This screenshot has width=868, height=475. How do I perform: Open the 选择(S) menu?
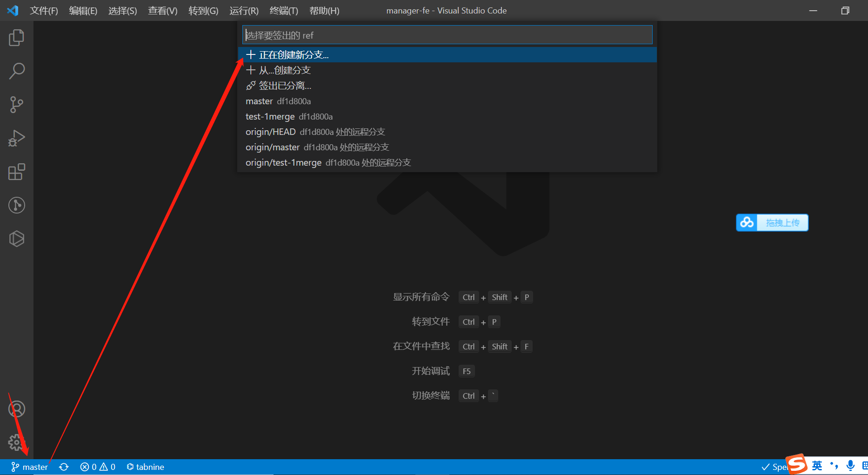(x=123, y=11)
